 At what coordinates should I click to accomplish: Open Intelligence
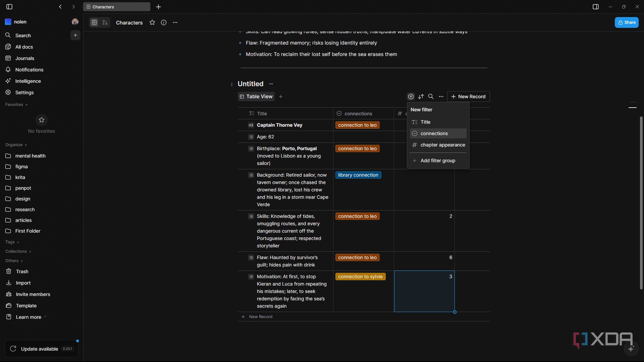point(42,81)
